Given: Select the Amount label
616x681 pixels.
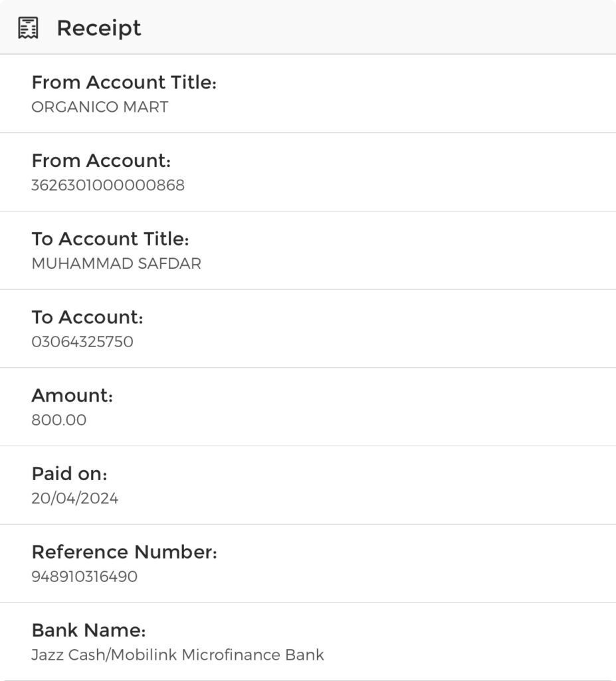Looking at the screenshot, I should tap(72, 396).
